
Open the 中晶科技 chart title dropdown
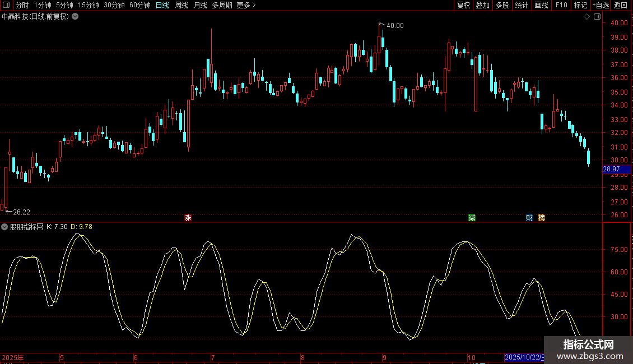75,16
